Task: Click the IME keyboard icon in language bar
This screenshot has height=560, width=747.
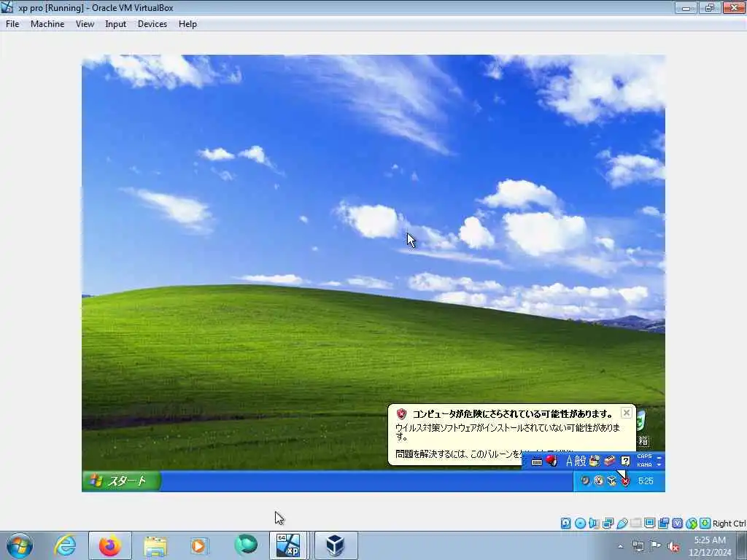Action: [537, 462]
